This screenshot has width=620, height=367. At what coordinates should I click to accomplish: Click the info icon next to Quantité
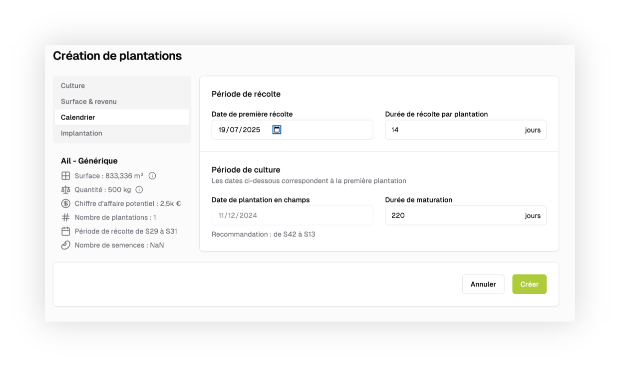(139, 190)
